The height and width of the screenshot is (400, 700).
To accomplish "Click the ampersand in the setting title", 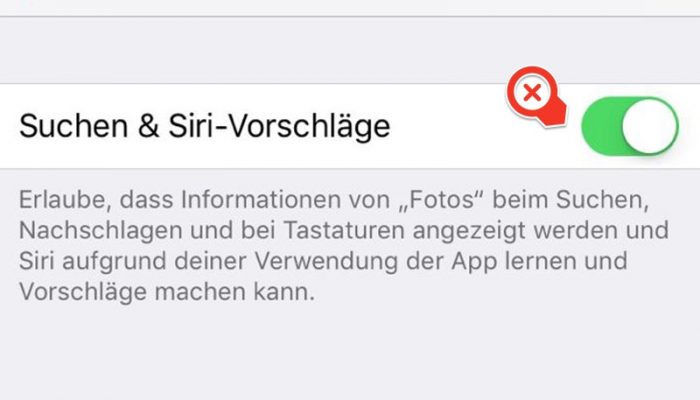I will click(148, 126).
